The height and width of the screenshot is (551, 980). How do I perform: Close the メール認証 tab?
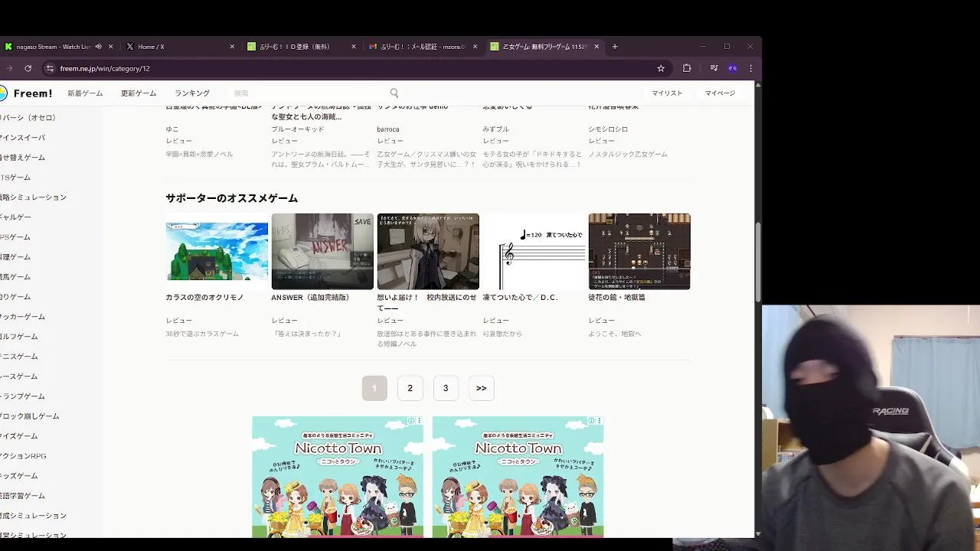pyautogui.click(x=475, y=47)
